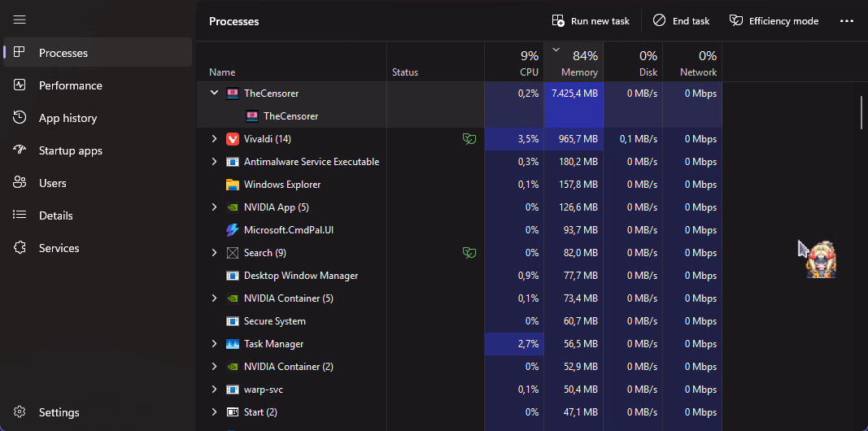868x431 pixels.
Task: Collapse the TheCensorer process group
Action: tap(214, 93)
